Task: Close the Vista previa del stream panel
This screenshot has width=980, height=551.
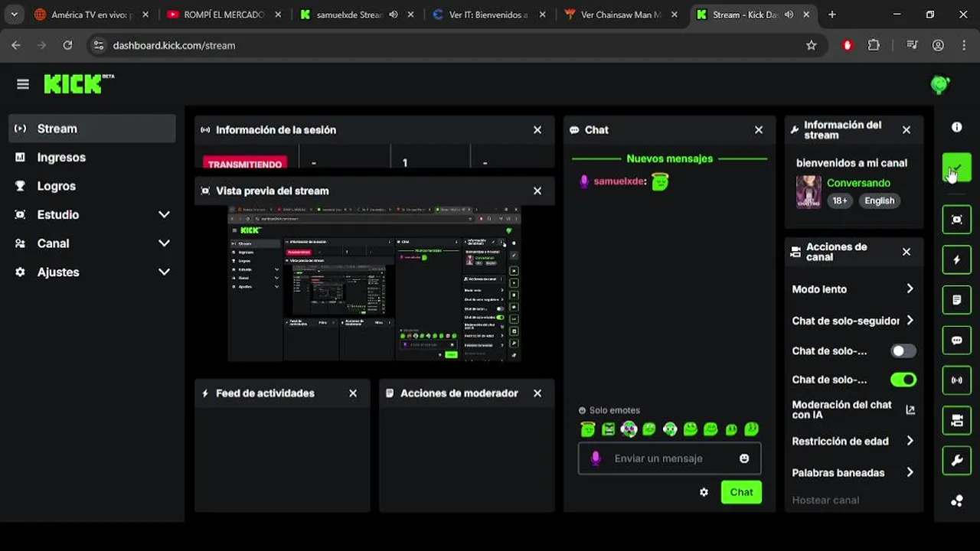Action: [537, 191]
